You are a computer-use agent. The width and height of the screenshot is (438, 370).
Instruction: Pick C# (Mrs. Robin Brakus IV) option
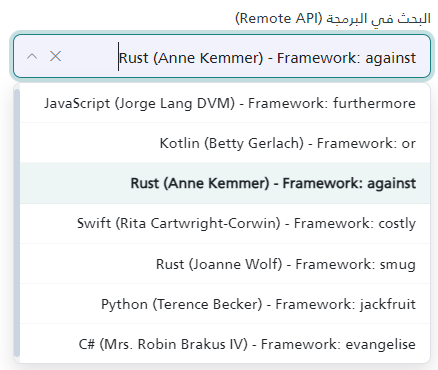click(x=225, y=344)
